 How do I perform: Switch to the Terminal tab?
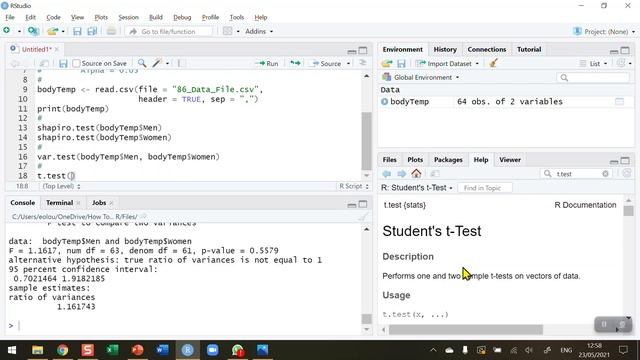[60, 203]
